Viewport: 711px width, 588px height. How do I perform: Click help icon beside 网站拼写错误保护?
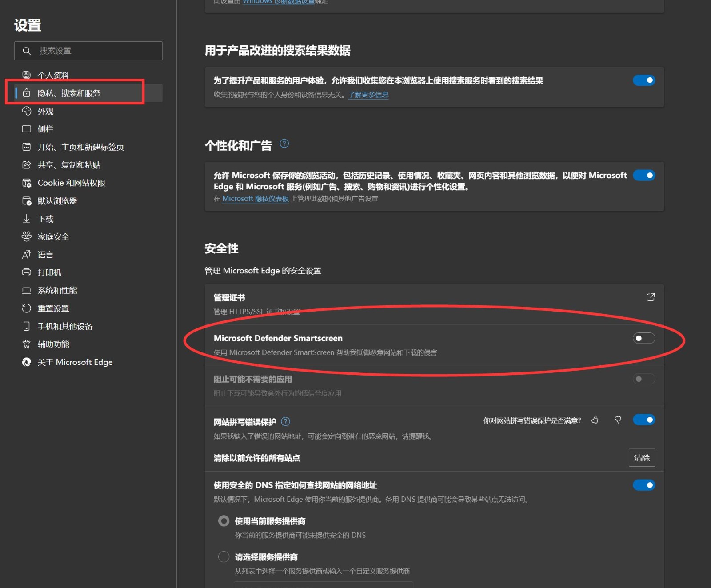click(x=286, y=422)
